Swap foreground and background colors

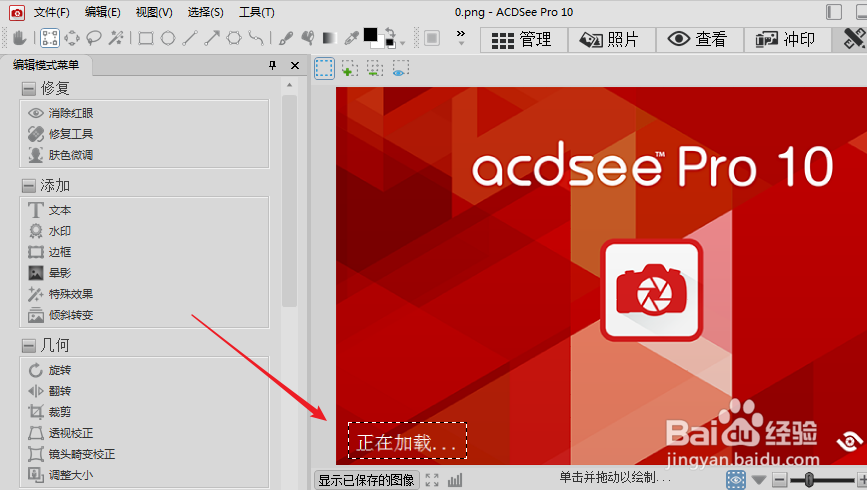tap(390, 32)
